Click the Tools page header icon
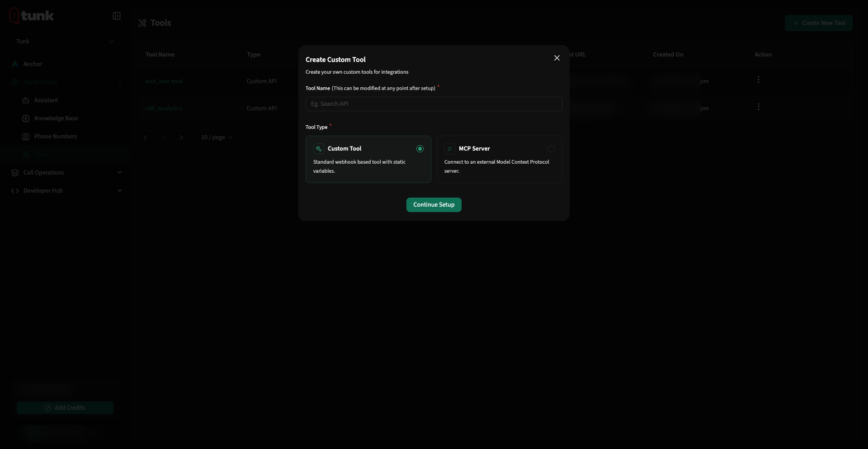Image resolution: width=868 pixels, height=449 pixels. pos(142,23)
